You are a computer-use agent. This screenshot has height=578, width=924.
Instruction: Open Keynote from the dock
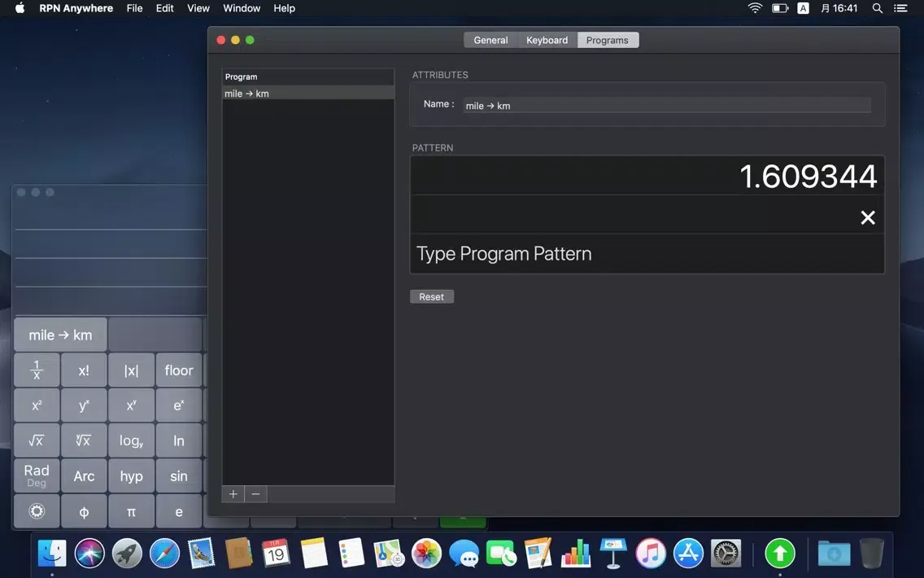612,554
